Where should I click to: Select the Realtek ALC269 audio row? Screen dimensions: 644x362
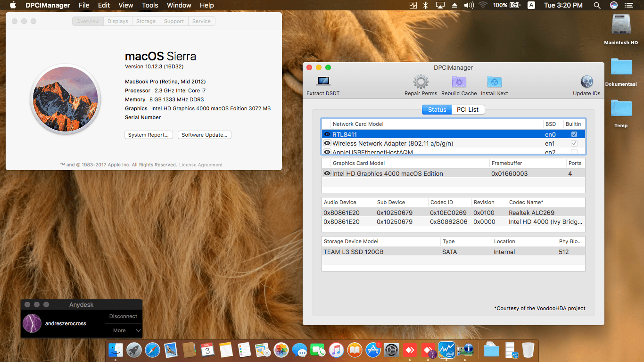[x=454, y=213]
